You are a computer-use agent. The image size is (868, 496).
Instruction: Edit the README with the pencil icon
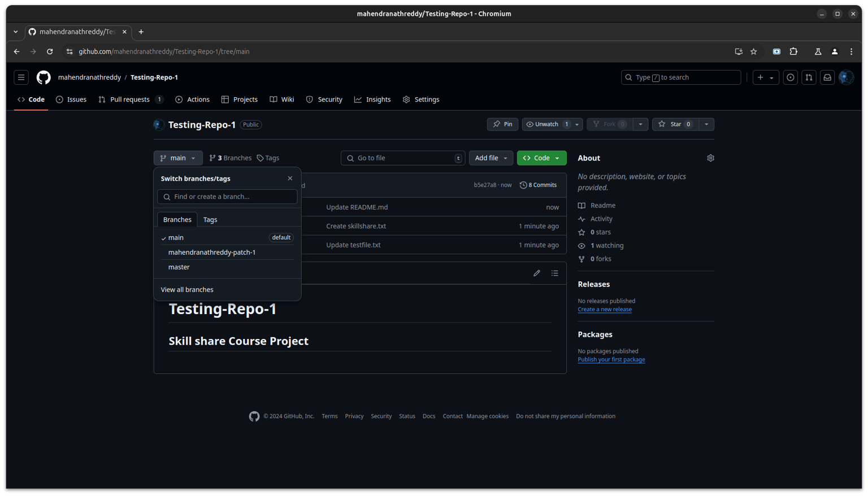point(537,273)
